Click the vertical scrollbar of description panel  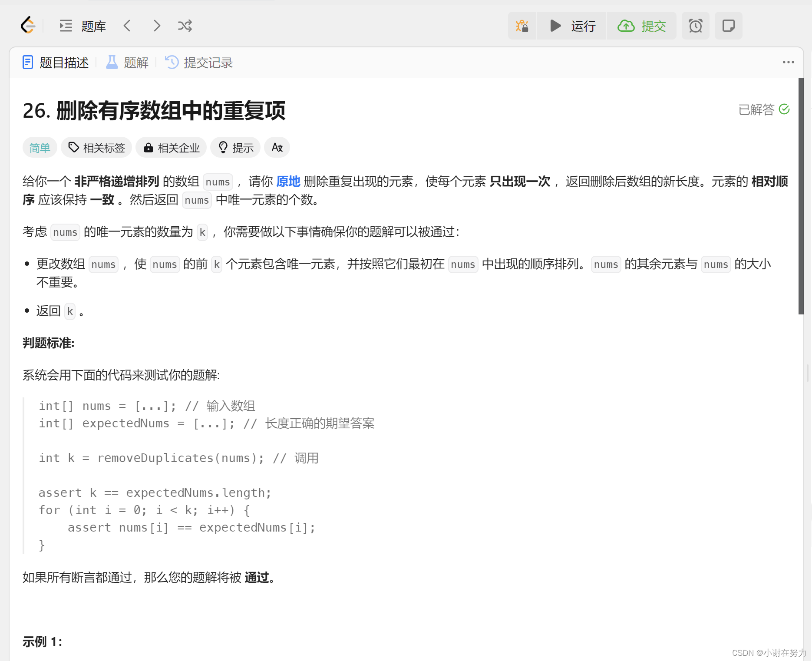801,196
